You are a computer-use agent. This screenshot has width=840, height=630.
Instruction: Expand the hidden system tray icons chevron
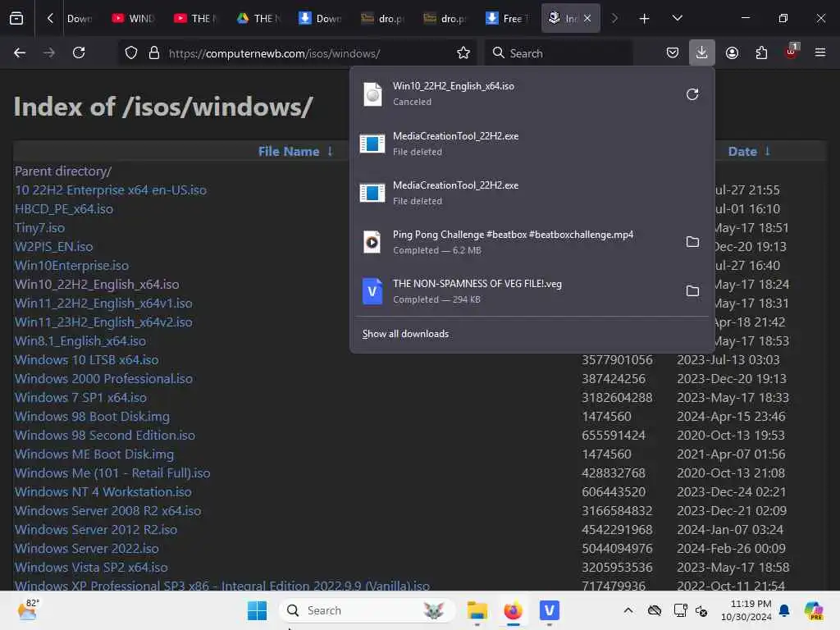[628, 610]
